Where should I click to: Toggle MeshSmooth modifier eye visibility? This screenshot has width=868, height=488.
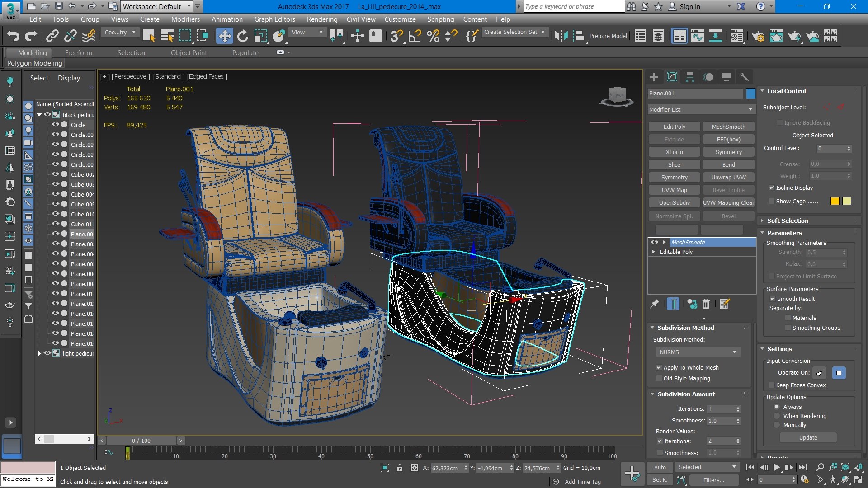(654, 242)
